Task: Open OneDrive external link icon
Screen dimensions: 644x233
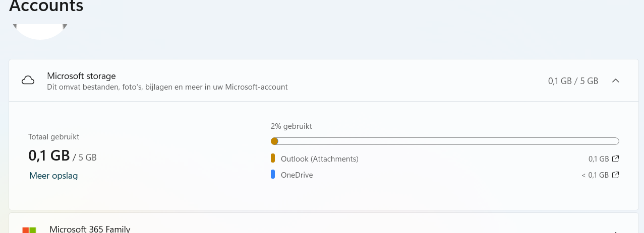Action: coord(615,175)
